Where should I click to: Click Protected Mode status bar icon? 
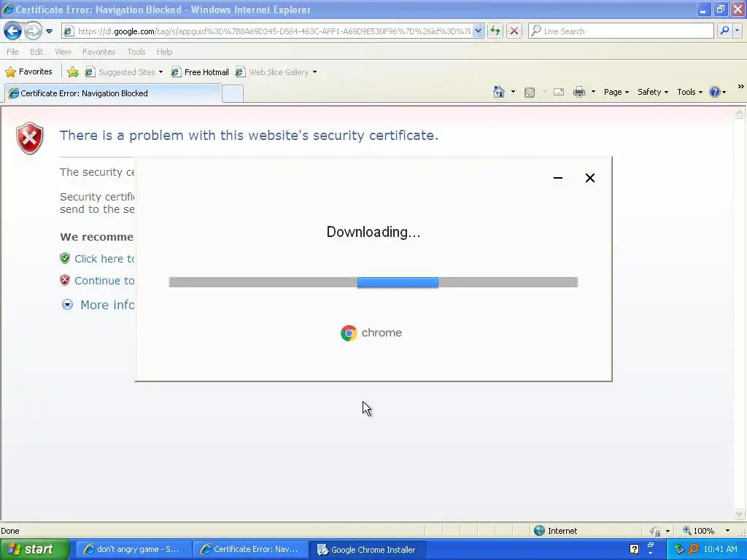(656, 531)
